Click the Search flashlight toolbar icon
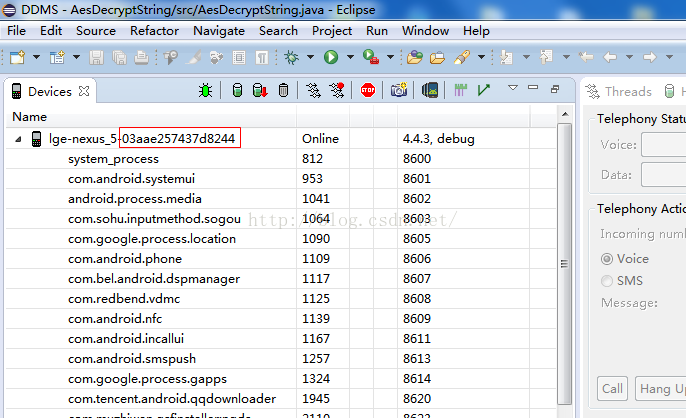Viewport: 686px width, 418px height. click(462, 57)
